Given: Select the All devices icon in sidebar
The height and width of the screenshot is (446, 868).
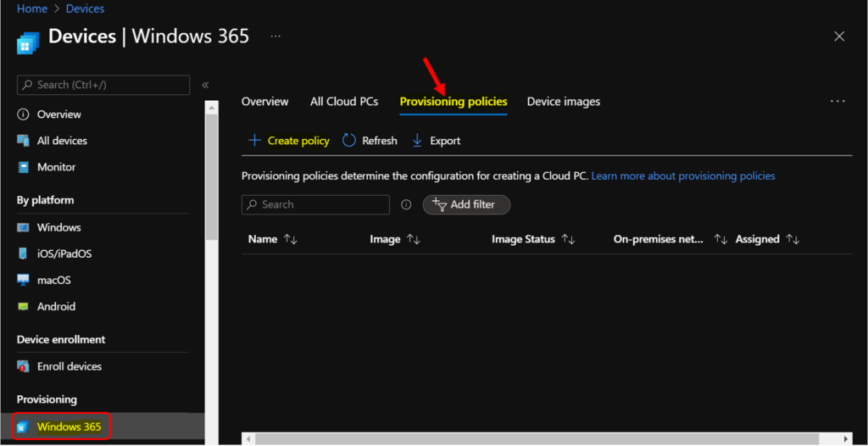Looking at the screenshot, I should (x=23, y=141).
